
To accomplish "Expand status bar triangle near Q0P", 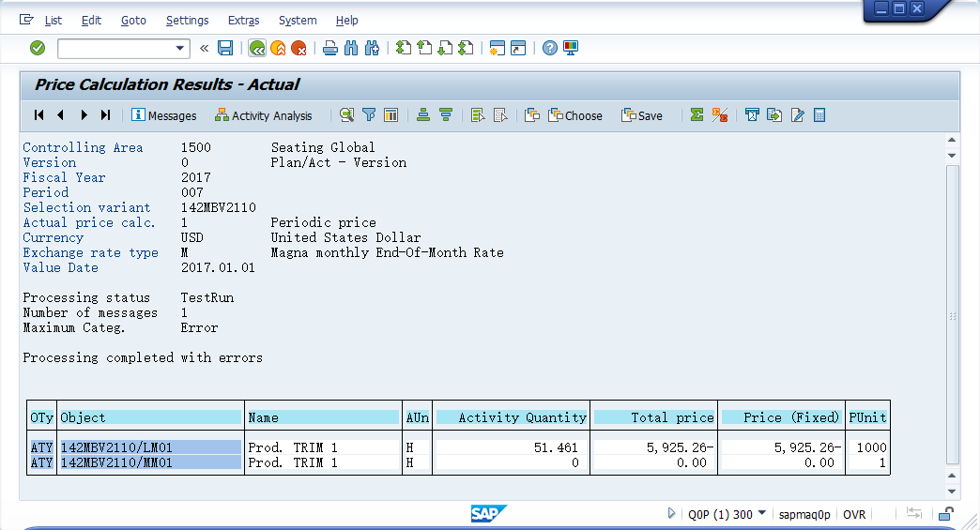I will (x=671, y=513).
